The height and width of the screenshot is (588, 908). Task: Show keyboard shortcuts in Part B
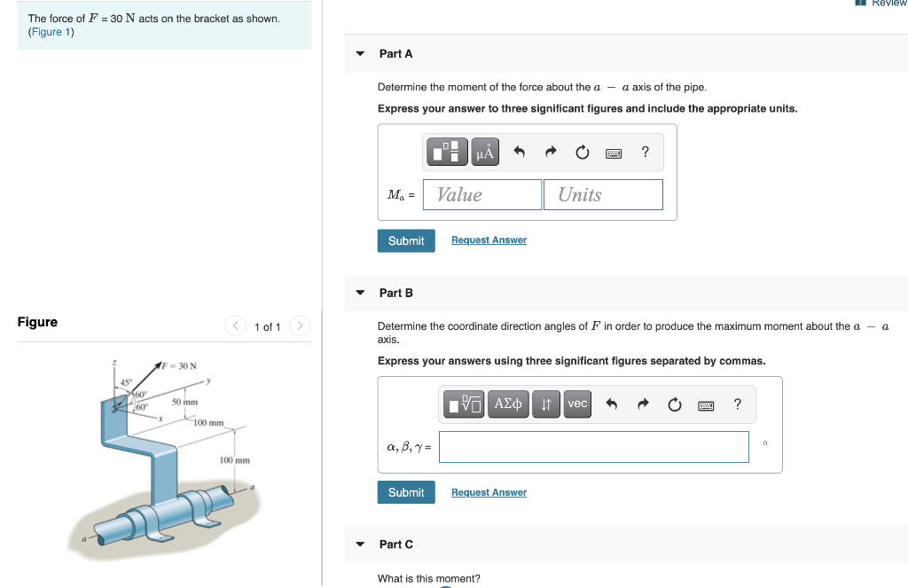[x=706, y=405]
